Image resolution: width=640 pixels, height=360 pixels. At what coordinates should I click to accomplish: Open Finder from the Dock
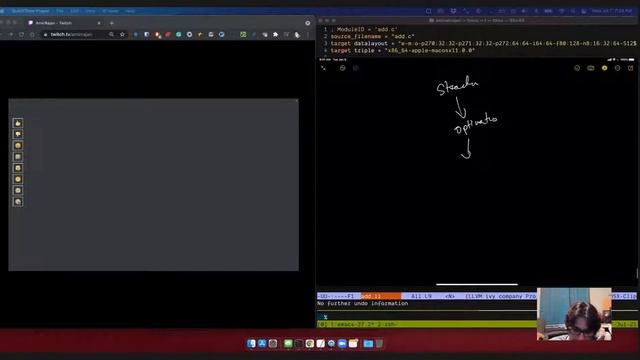click(x=251, y=344)
